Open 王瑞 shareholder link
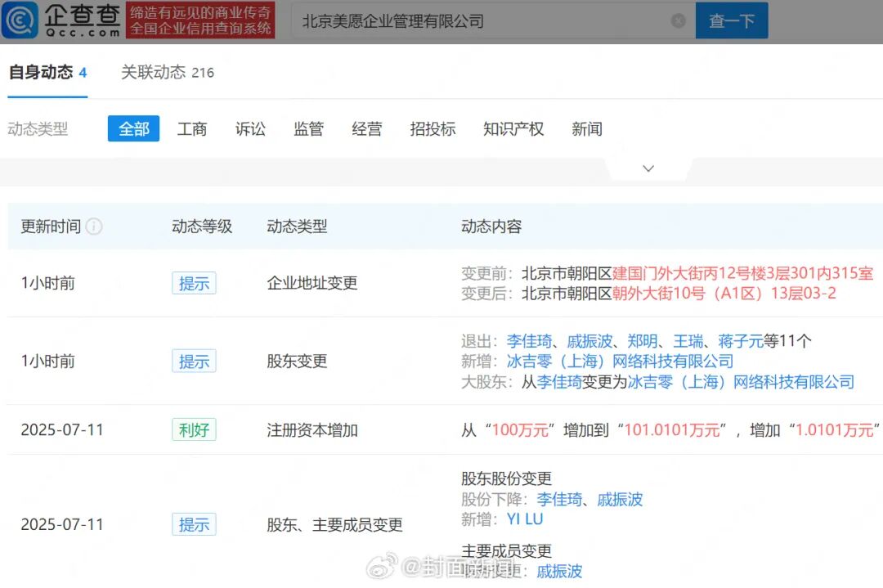 tap(688, 341)
